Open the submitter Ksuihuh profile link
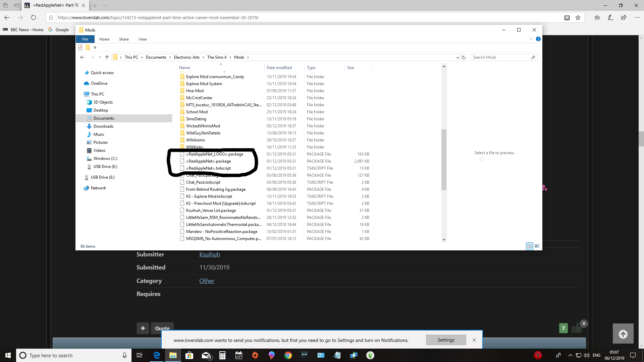 [210, 254]
